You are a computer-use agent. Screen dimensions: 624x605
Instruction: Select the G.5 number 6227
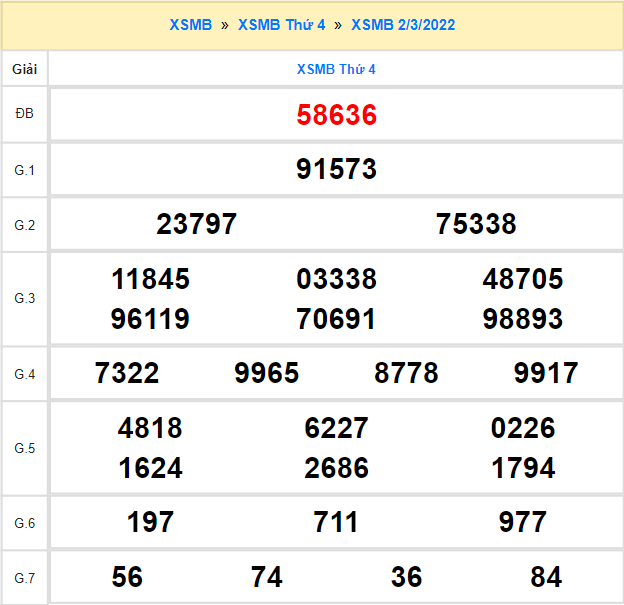point(336,428)
